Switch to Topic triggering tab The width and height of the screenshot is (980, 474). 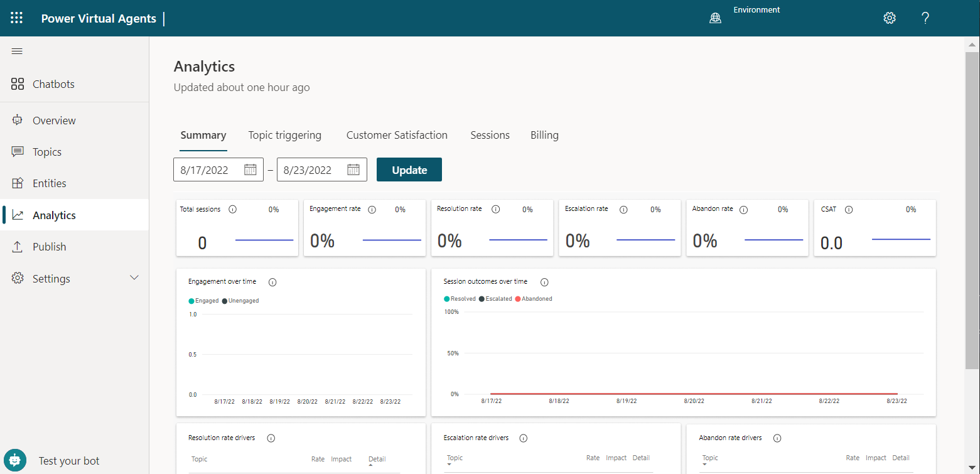coord(285,135)
